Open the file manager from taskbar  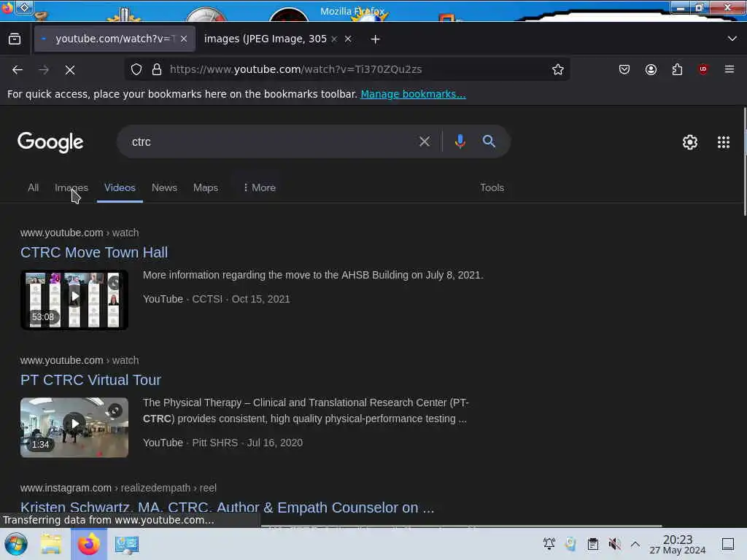click(x=51, y=544)
